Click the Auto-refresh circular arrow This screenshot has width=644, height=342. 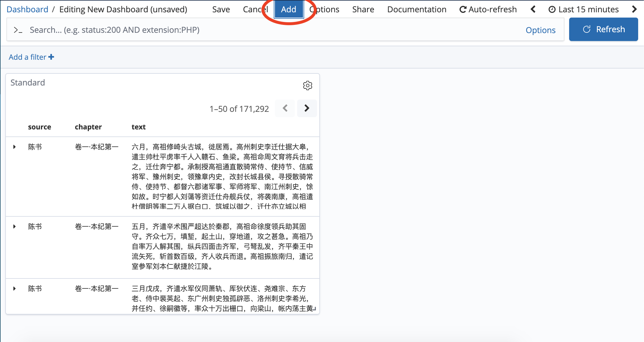pyautogui.click(x=463, y=10)
